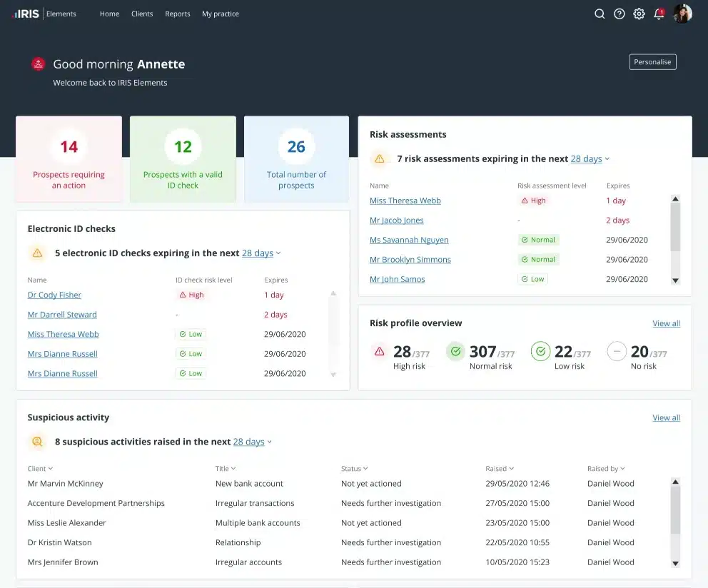Click the help question mark icon
This screenshot has width=708, height=588.
point(619,13)
